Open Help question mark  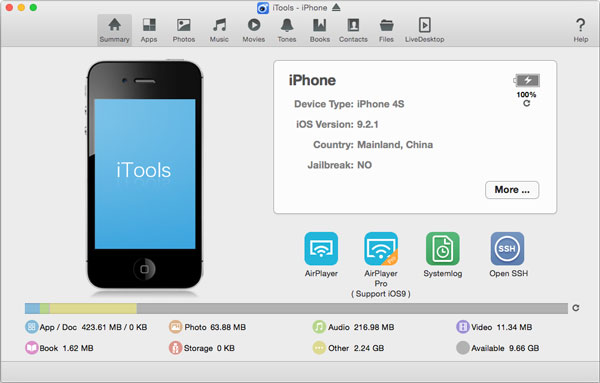tap(580, 30)
